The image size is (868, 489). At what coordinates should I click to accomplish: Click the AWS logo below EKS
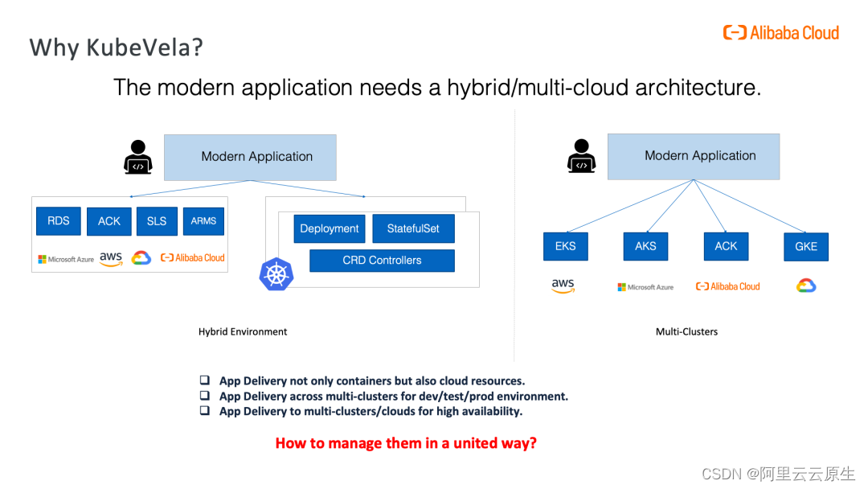[563, 286]
